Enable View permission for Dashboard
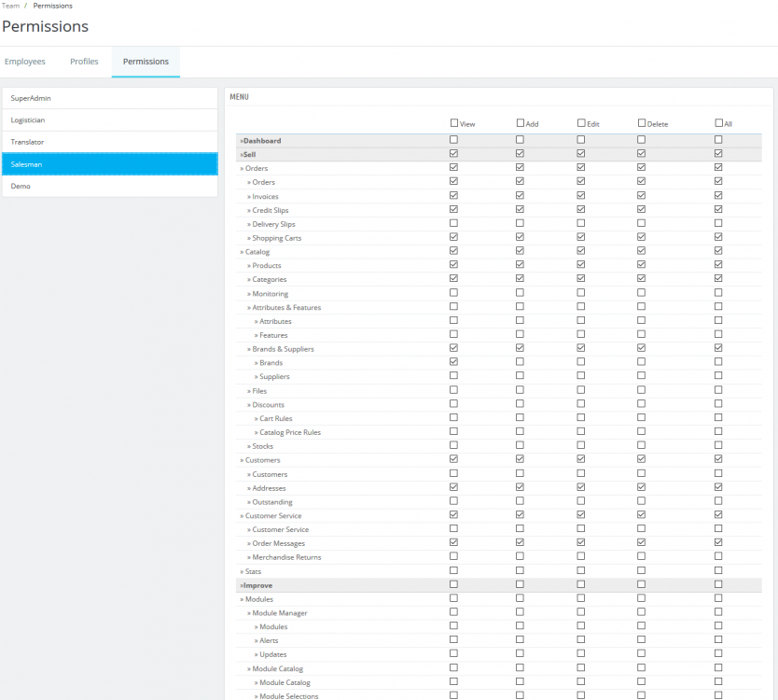Viewport: 778px width, 700px height. pyautogui.click(x=454, y=140)
